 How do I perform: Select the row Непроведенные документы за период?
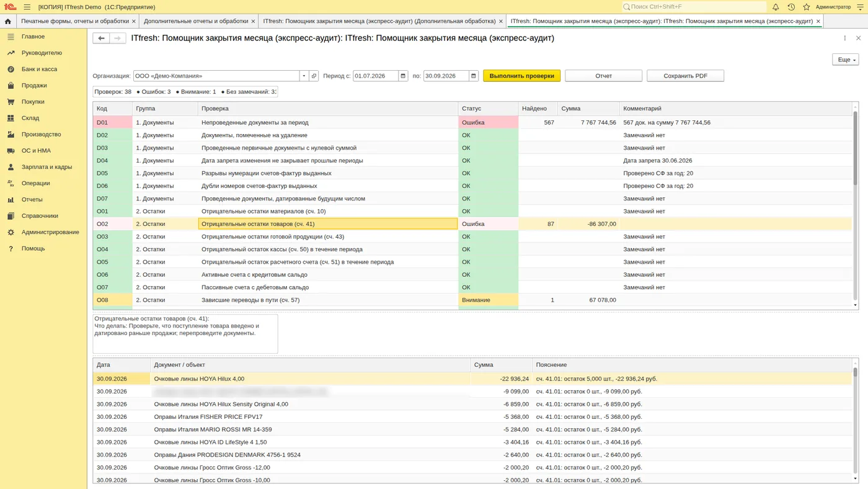[x=472, y=122]
